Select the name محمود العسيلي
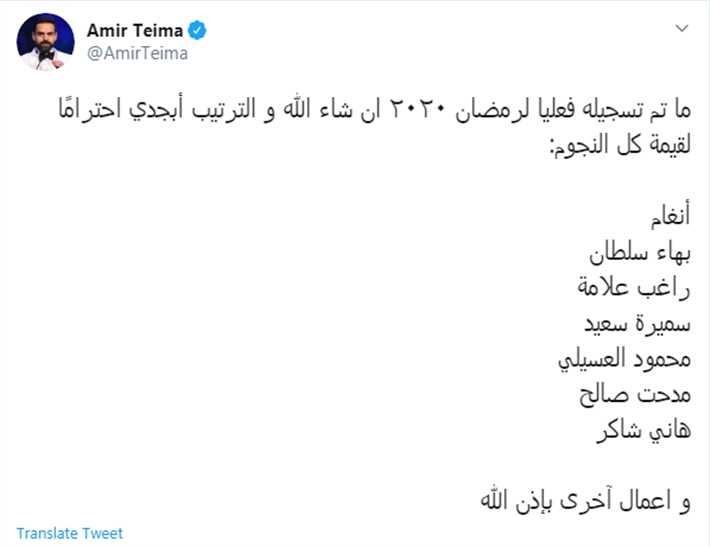Screen dimensions: 710x547 624,360
